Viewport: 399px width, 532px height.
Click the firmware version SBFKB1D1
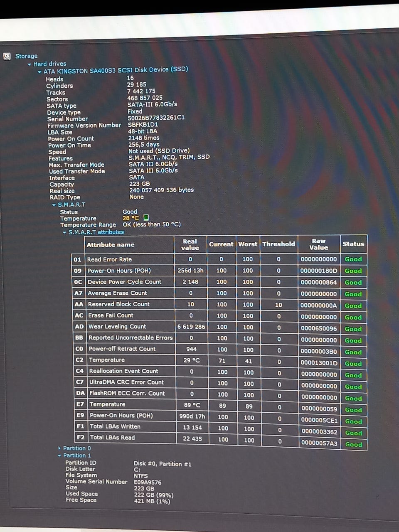(143, 124)
